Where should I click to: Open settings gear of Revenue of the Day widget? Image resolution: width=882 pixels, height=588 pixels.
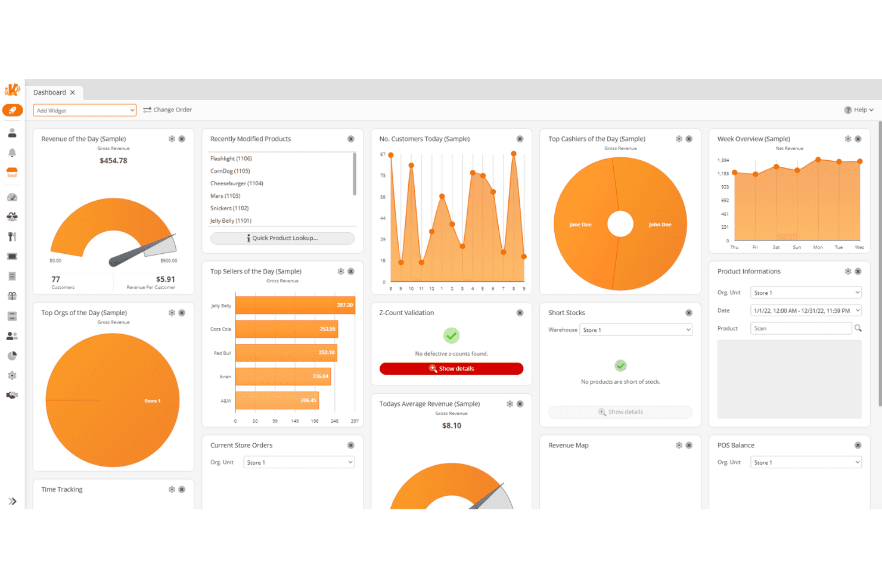(172, 139)
